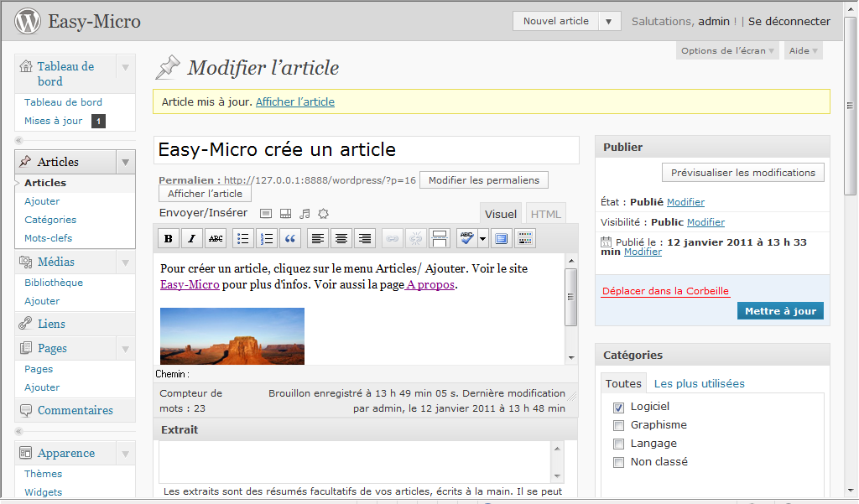This screenshot has width=859, height=504.
Task: Toggle italic formatting in editor toolbar
Action: (x=192, y=238)
